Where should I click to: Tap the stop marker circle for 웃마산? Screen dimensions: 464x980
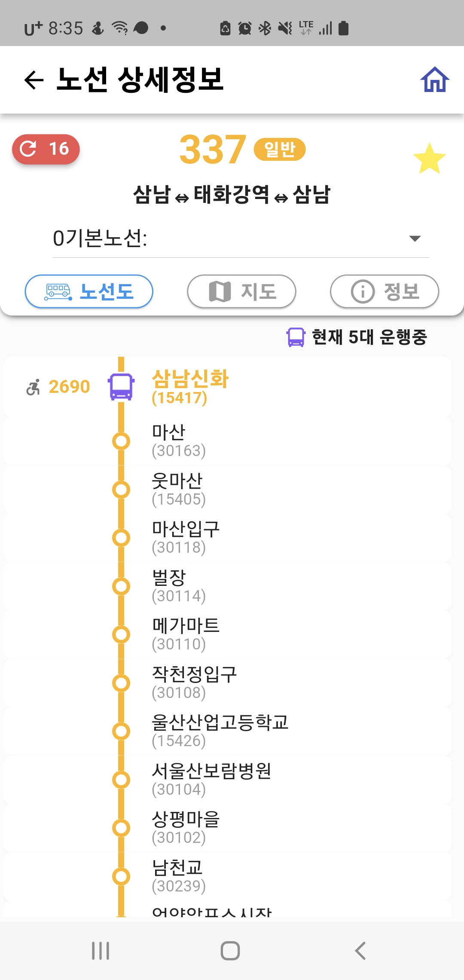click(121, 490)
